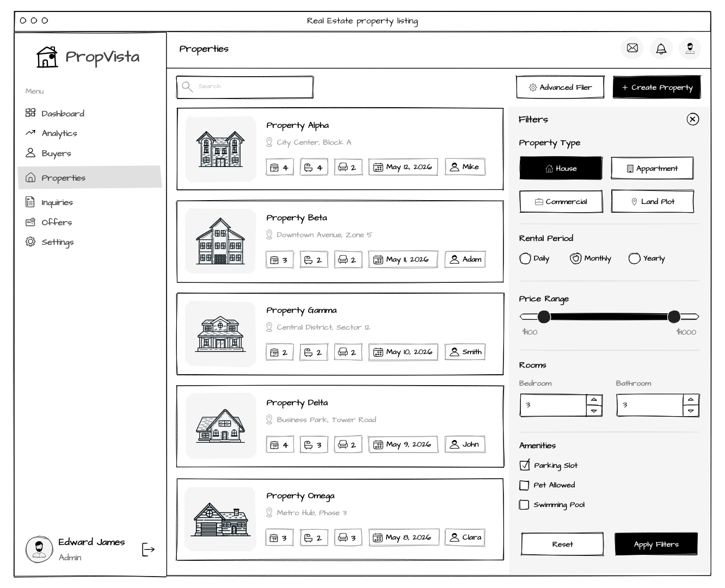Close the Filters panel with X icon
Viewport: 725px width, 588px height.
click(692, 119)
